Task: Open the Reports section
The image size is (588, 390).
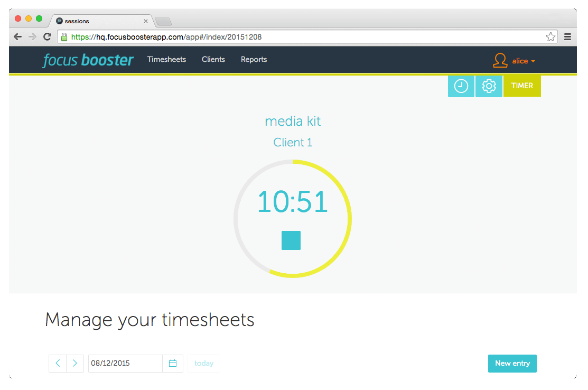Action: tap(254, 60)
